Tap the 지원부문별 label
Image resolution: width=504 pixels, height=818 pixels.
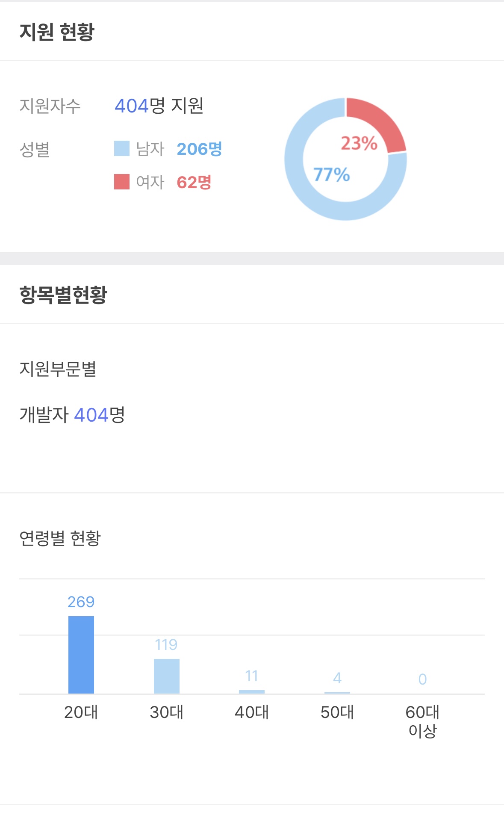58,369
